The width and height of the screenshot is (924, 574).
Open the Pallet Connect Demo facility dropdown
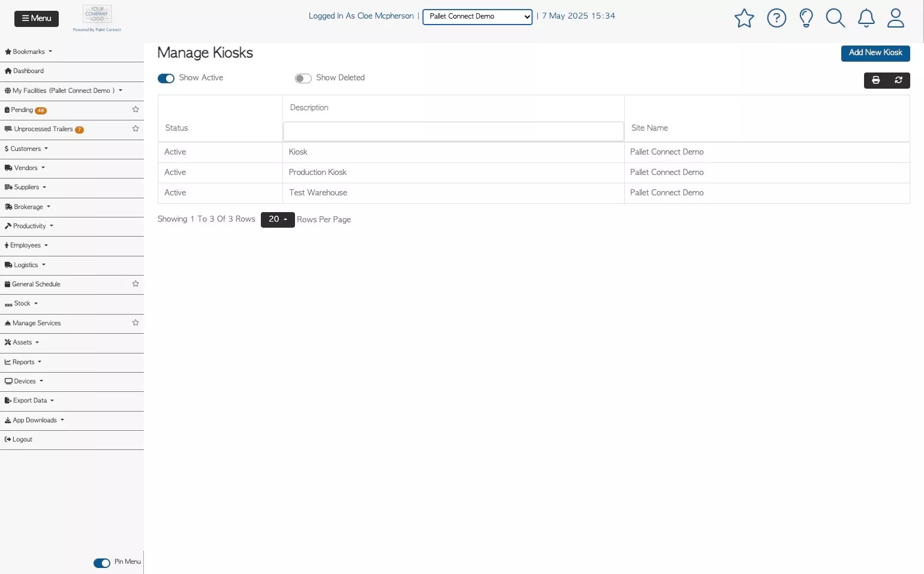coord(477,16)
